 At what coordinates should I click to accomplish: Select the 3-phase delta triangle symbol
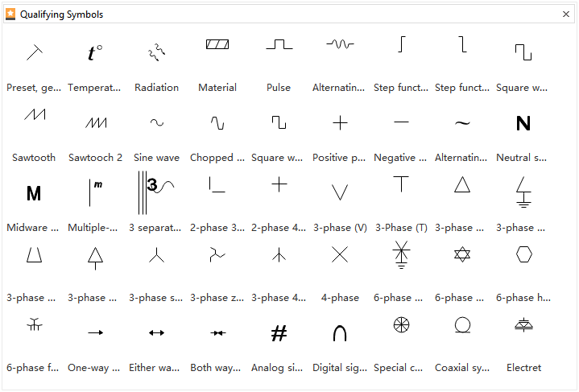click(462, 184)
